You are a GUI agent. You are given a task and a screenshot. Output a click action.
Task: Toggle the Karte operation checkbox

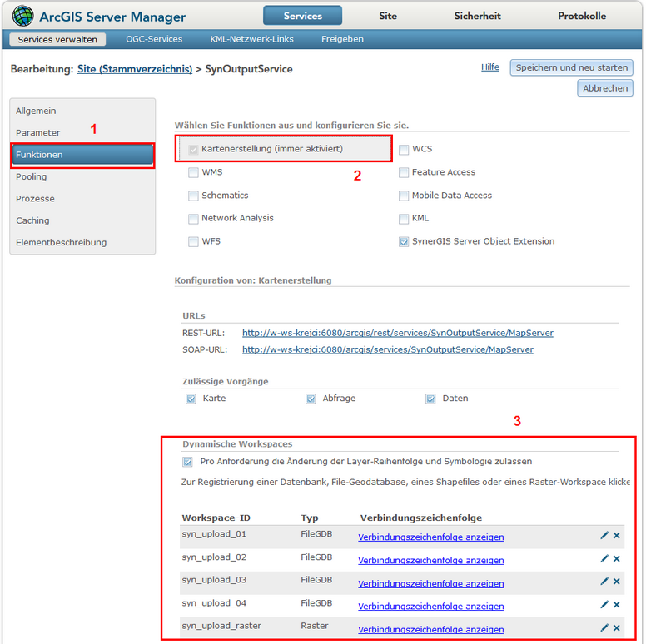[191, 399]
